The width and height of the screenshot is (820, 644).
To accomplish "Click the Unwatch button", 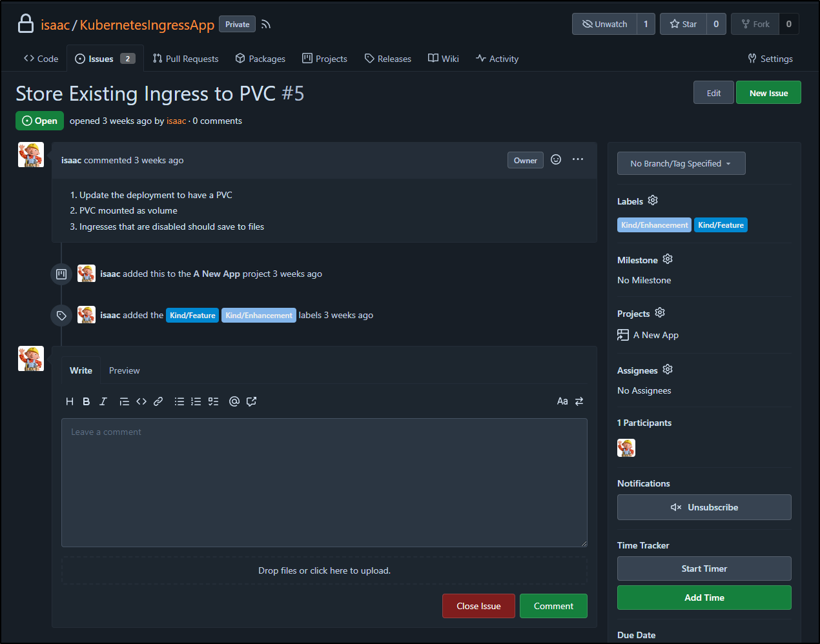I will (604, 24).
